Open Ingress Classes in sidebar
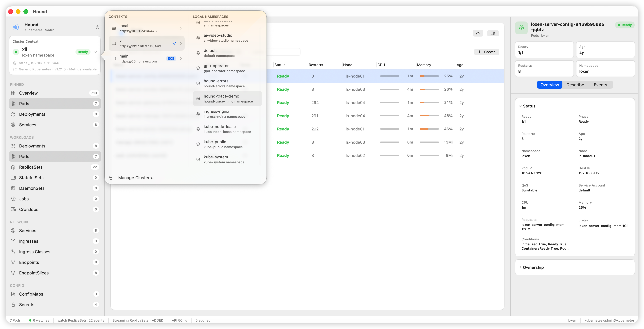 [x=55, y=252]
